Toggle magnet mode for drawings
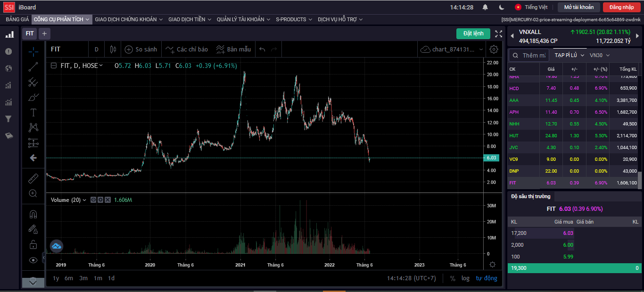 click(x=33, y=214)
